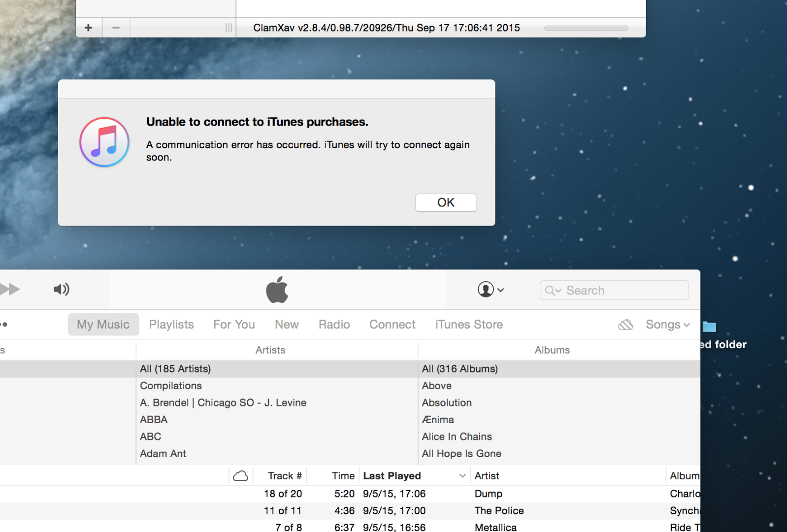Dismiss the error dialog with OK

[x=446, y=202]
